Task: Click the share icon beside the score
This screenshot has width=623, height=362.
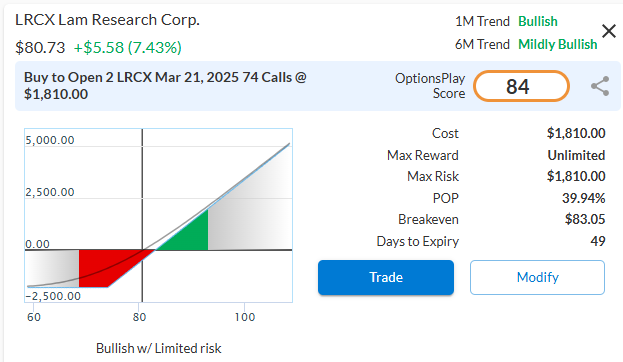Action: pyautogui.click(x=600, y=86)
